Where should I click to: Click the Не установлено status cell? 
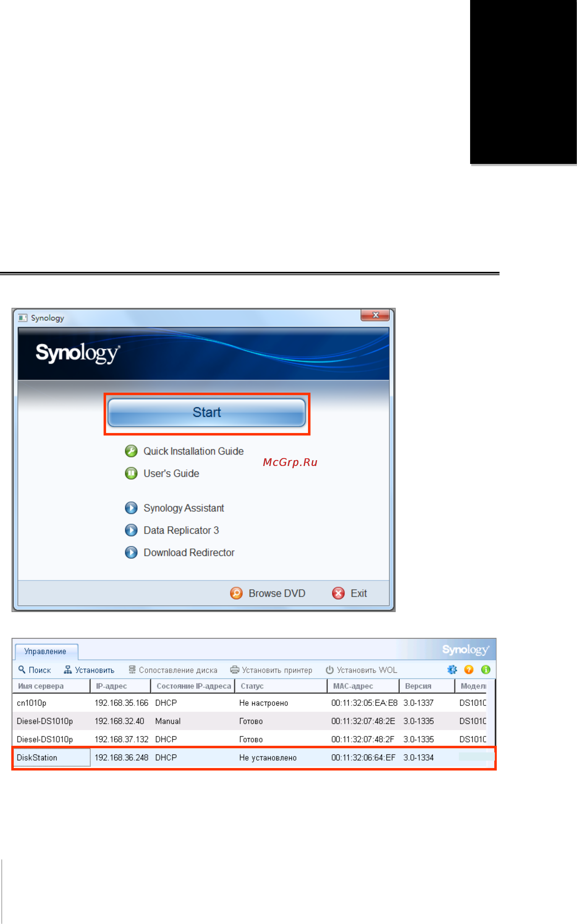[x=268, y=758]
